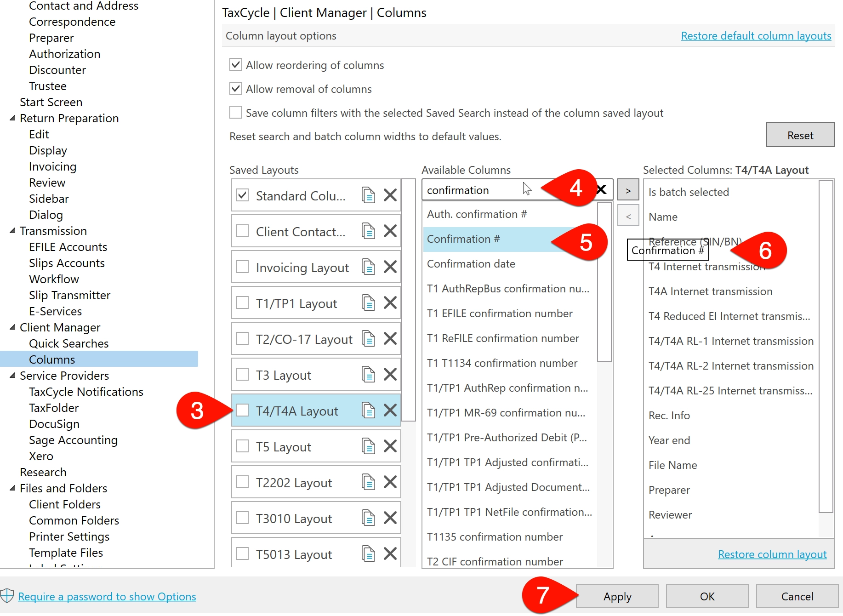Toggle Allow removal of columns
The image size is (843, 616).
(236, 88)
